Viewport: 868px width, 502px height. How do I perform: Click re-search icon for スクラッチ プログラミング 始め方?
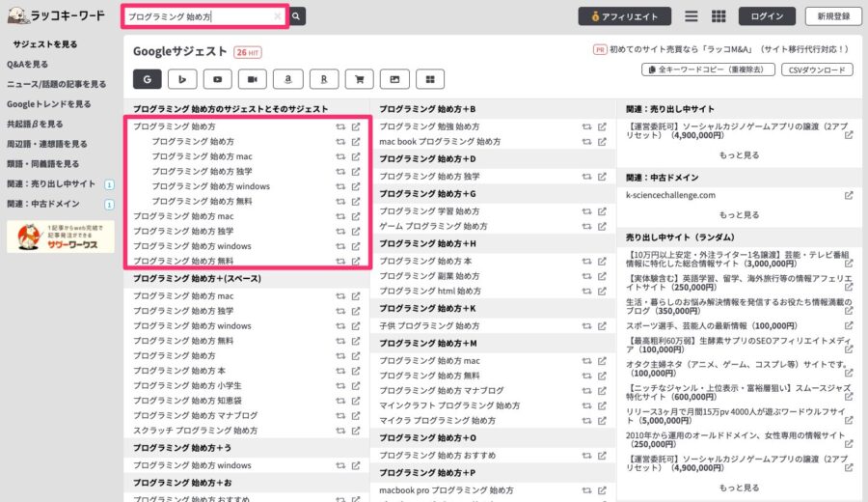pyautogui.click(x=340, y=431)
